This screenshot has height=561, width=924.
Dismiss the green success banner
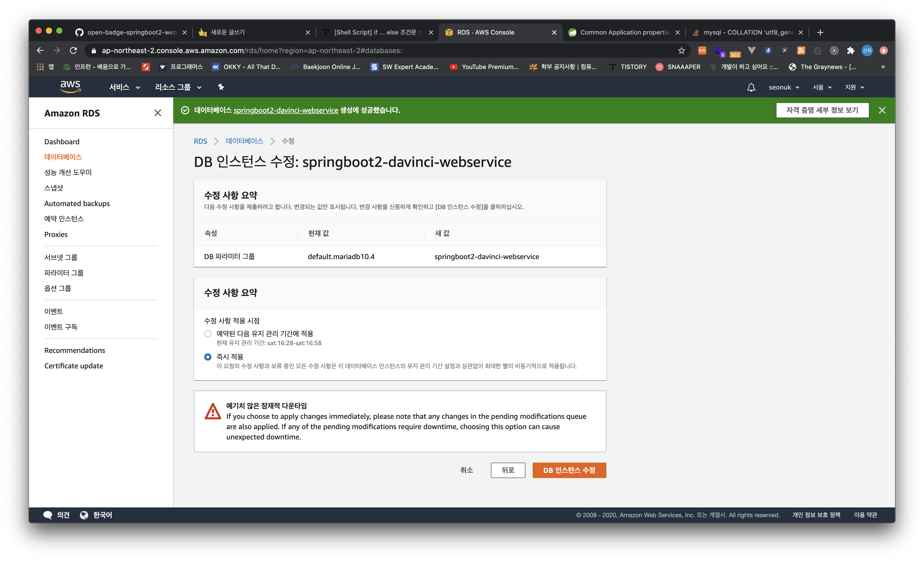882,110
